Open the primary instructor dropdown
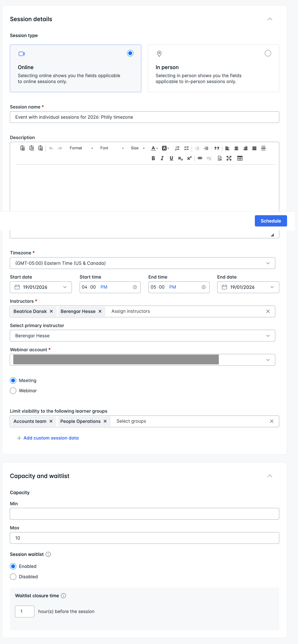The image size is (298, 644). click(x=143, y=336)
